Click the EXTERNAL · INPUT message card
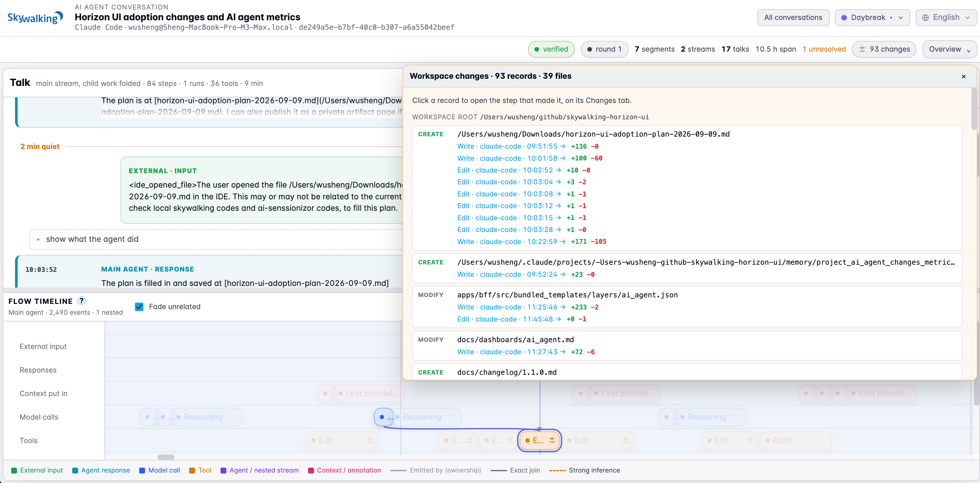Viewport: 980px width, 483px height. click(262, 190)
